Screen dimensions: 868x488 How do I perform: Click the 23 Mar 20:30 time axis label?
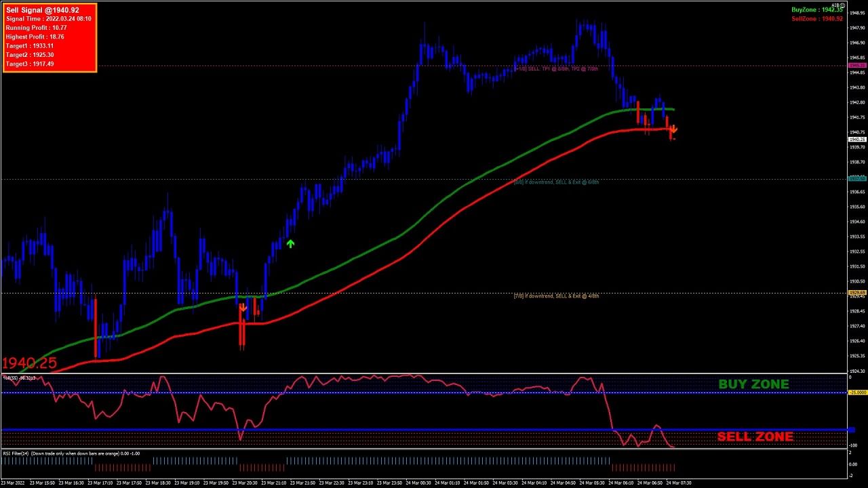tap(245, 483)
